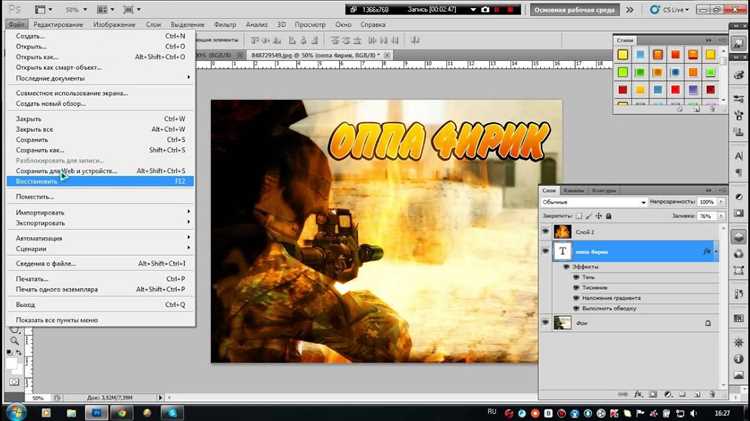The height and width of the screenshot is (421, 750).
Task: Choose Печатать... in the File menu
Action: [x=100, y=279]
